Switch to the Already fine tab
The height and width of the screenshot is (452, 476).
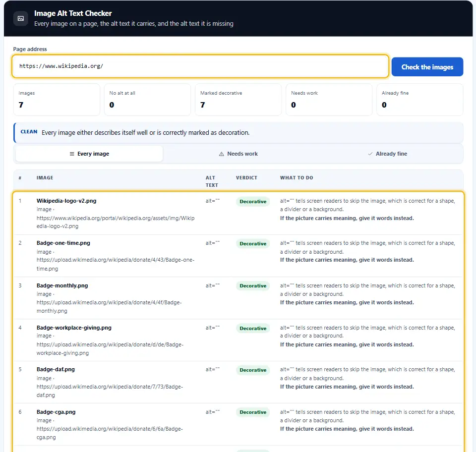point(387,154)
